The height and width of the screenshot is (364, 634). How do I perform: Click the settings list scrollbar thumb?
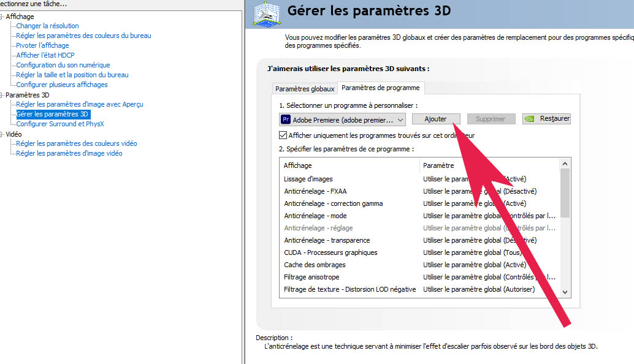click(x=565, y=193)
